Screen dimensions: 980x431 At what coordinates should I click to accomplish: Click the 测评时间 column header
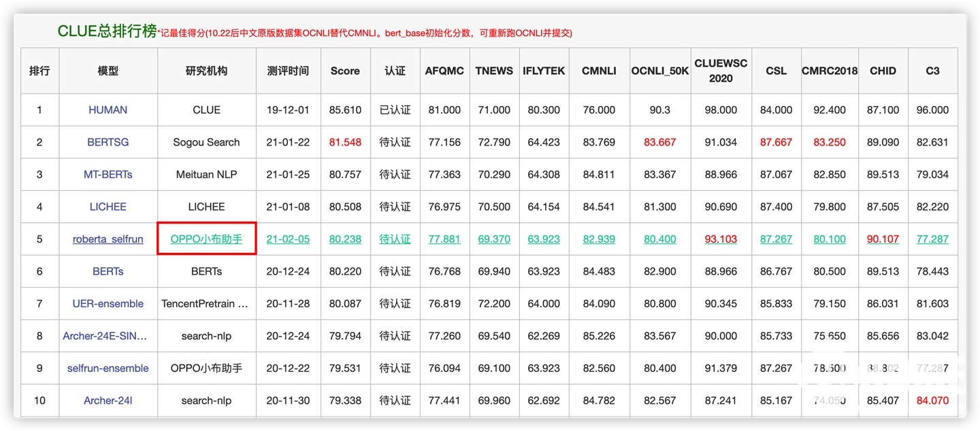(x=288, y=71)
